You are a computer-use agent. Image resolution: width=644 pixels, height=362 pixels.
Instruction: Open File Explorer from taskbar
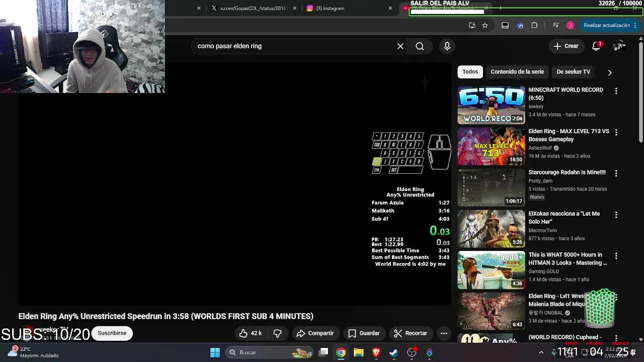pyautogui.click(x=359, y=352)
